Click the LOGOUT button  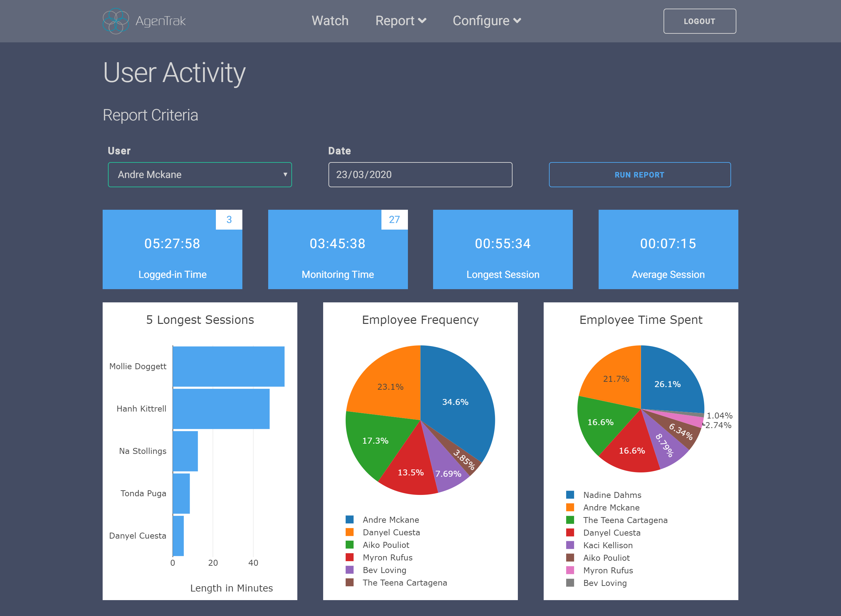tap(699, 21)
